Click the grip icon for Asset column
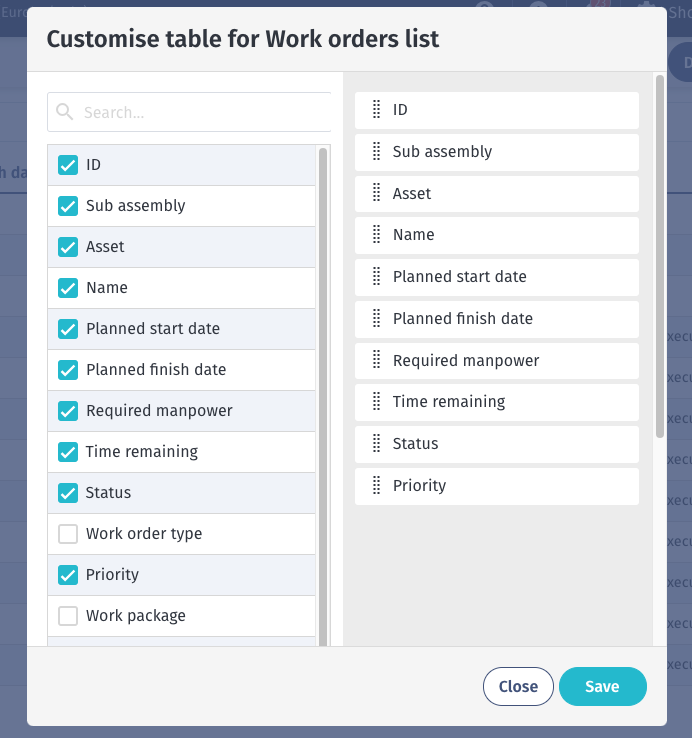This screenshot has width=692, height=738. tap(376, 193)
